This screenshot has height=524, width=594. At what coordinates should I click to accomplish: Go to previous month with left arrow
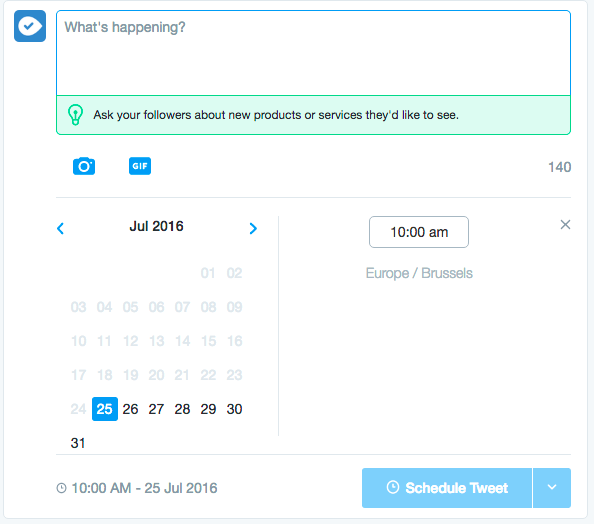tap(60, 228)
